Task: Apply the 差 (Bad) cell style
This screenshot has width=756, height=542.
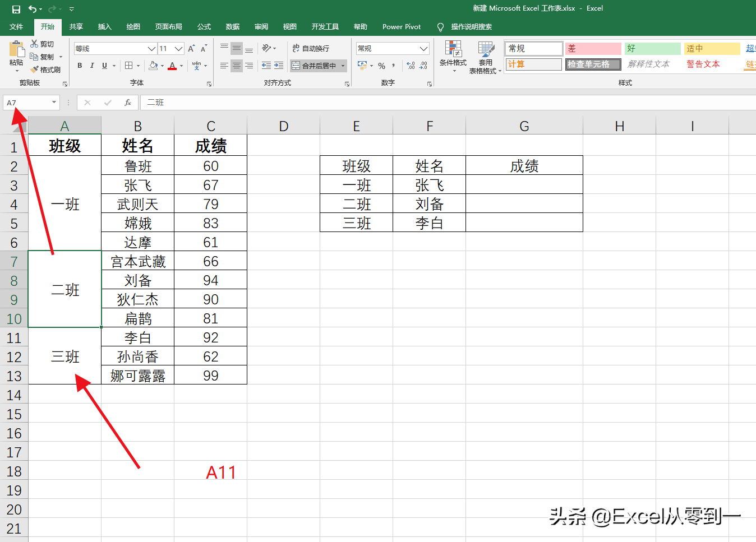Action: coord(593,49)
